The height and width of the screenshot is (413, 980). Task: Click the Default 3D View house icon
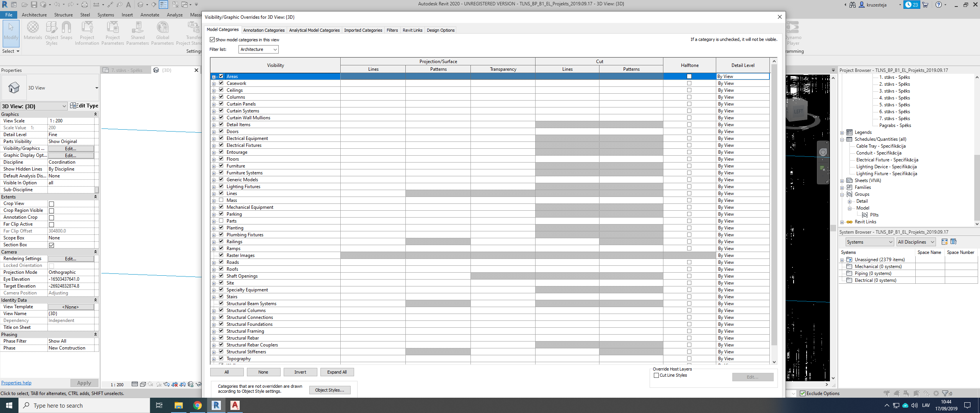coord(140,5)
